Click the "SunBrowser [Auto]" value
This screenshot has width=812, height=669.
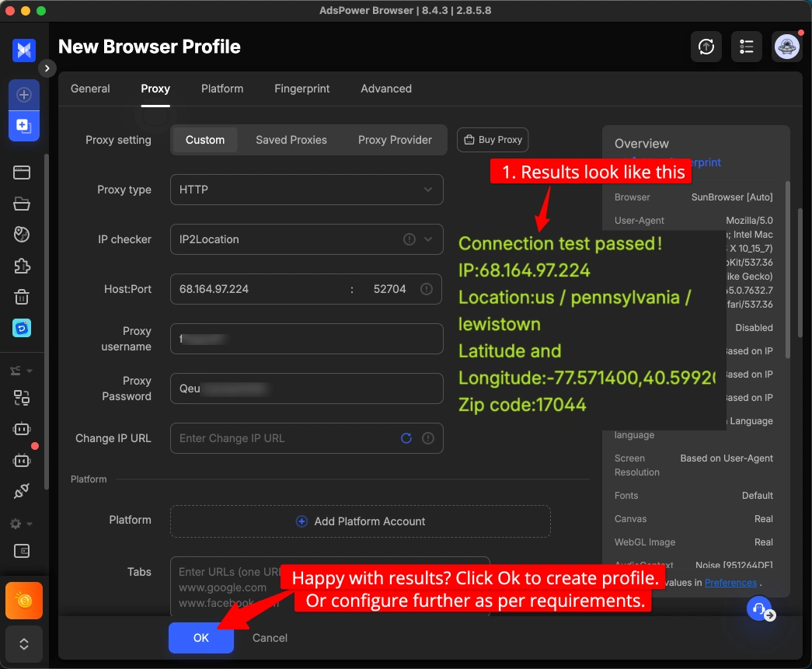(x=732, y=197)
